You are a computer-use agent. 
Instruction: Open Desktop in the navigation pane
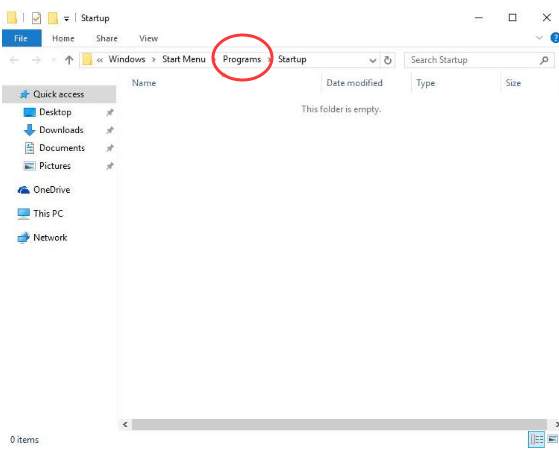55,112
